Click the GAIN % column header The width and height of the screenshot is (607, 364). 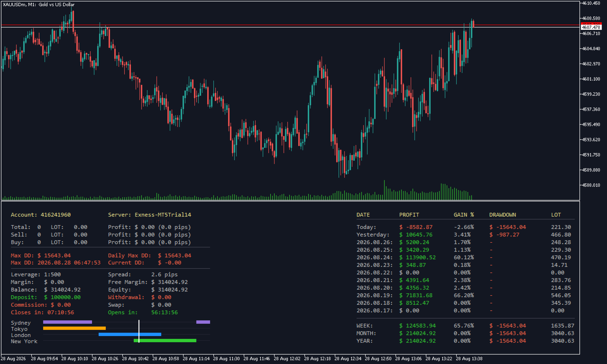(x=464, y=215)
